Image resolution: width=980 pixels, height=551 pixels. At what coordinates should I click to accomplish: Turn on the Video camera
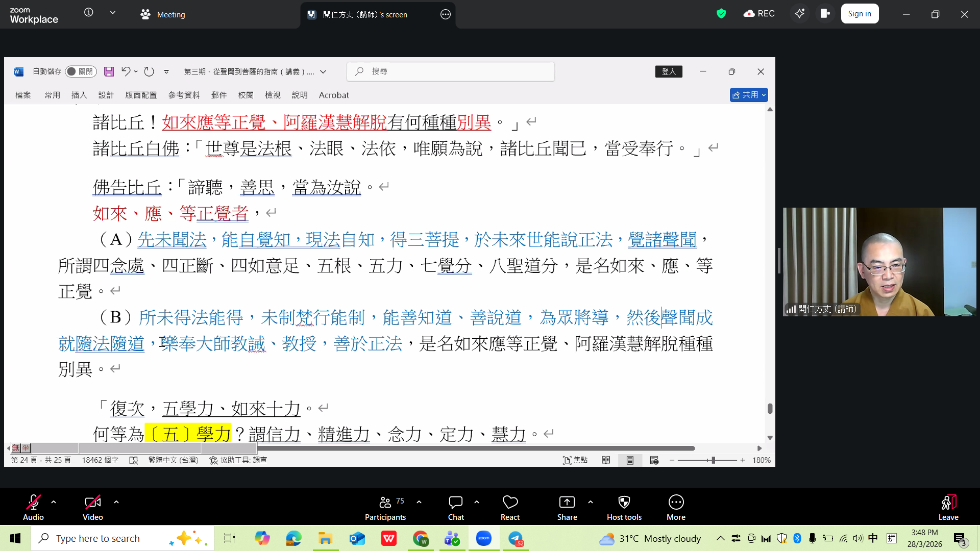pyautogui.click(x=92, y=503)
